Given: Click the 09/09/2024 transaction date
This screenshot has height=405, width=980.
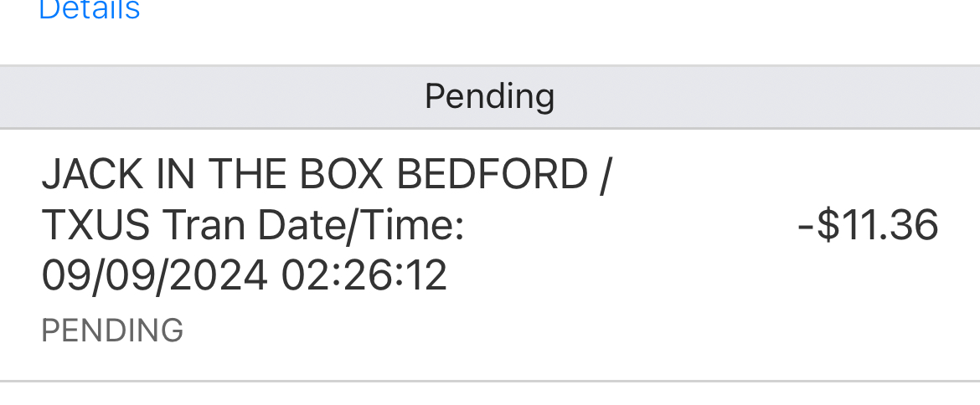Looking at the screenshot, I should pyautogui.click(x=155, y=275).
